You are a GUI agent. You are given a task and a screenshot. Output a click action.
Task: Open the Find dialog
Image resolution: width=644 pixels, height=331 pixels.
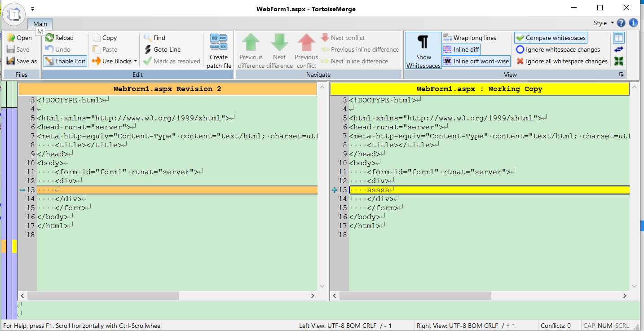tap(154, 38)
